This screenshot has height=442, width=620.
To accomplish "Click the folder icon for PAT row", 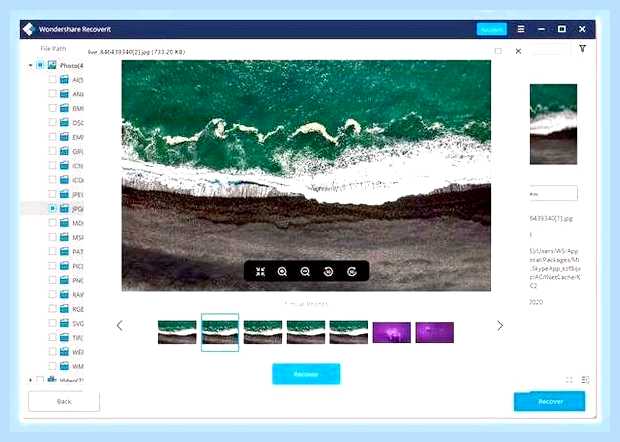I will coord(64,251).
